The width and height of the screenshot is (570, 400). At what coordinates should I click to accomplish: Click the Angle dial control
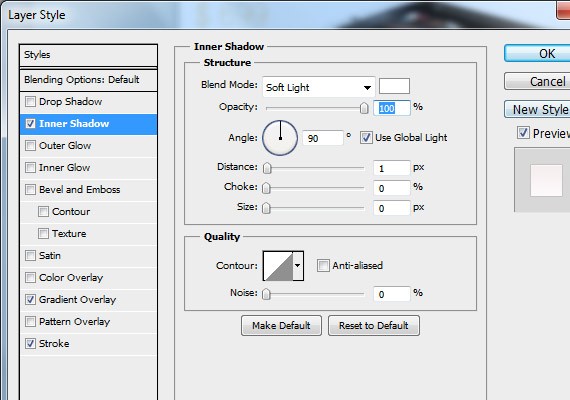[280, 138]
